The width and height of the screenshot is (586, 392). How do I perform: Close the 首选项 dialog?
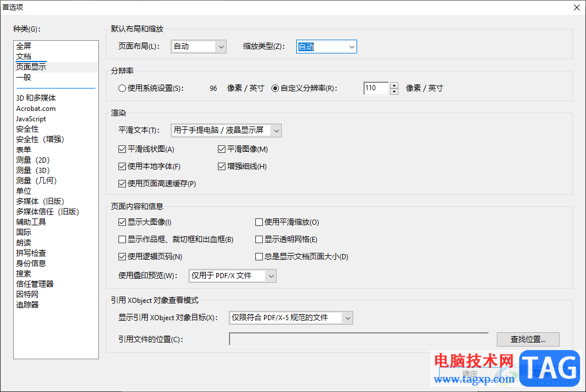[577, 7]
